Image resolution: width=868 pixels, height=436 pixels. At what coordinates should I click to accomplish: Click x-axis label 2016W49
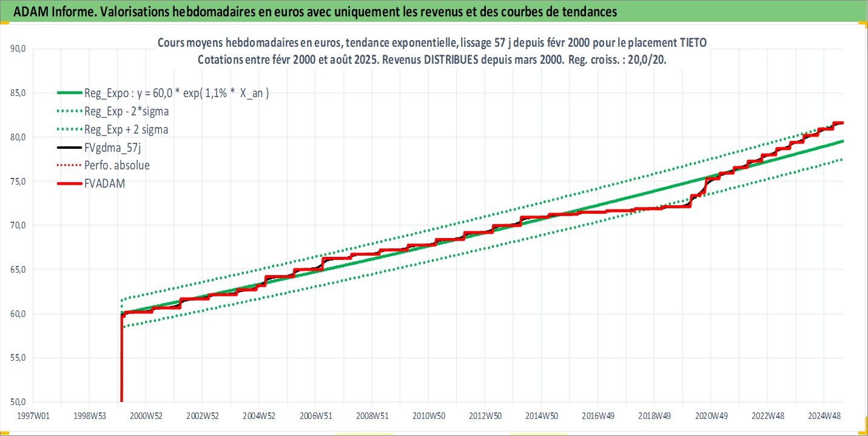(x=597, y=416)
